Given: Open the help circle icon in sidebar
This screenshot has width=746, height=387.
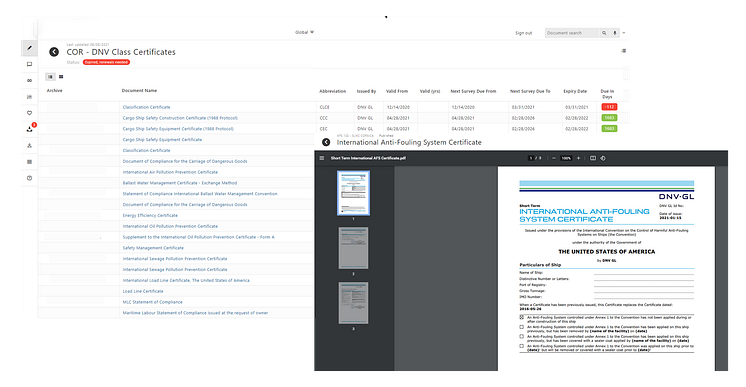Looking at the screenshot, I should pyautogui.click(x=29, y=178).
